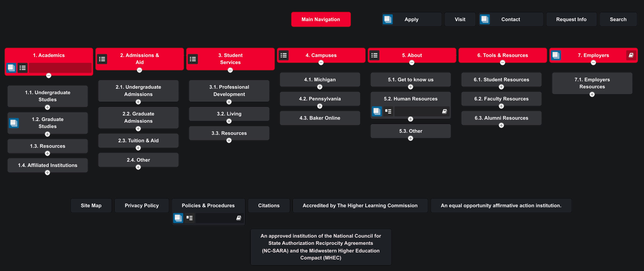Click the page icon on Contact node
This screenshot has height=271, width=644.
pyautogui.click(x=484, y=19)
